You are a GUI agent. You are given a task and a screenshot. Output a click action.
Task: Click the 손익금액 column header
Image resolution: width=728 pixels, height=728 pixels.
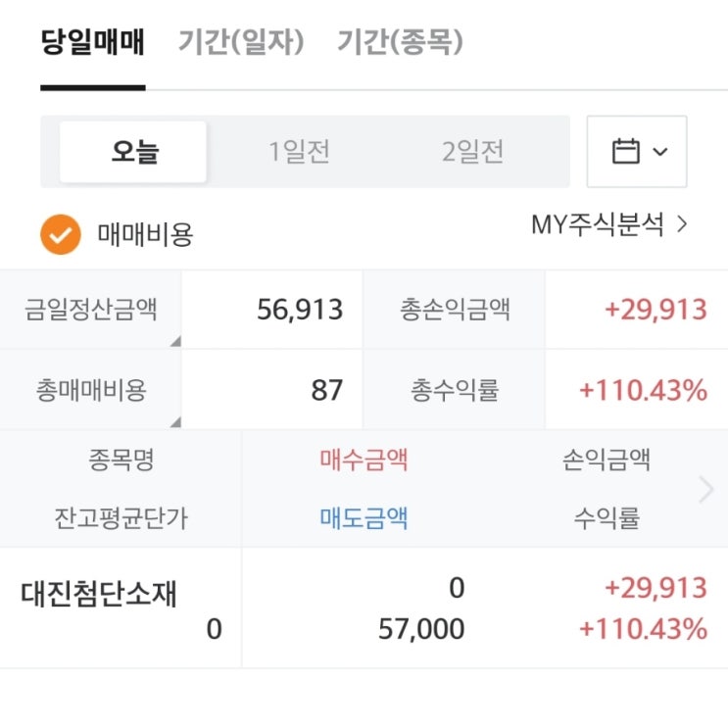(x=607, y=460)
